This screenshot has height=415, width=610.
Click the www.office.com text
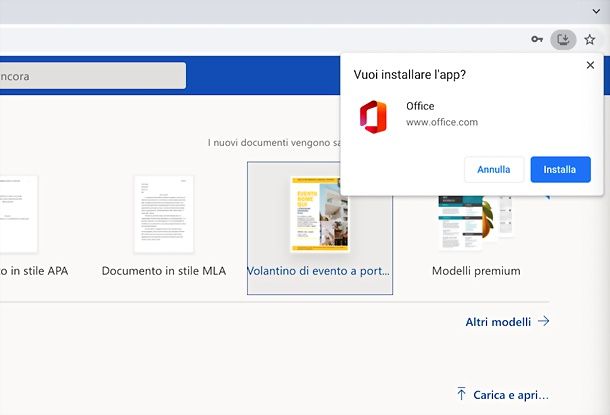tap(442, 122)
